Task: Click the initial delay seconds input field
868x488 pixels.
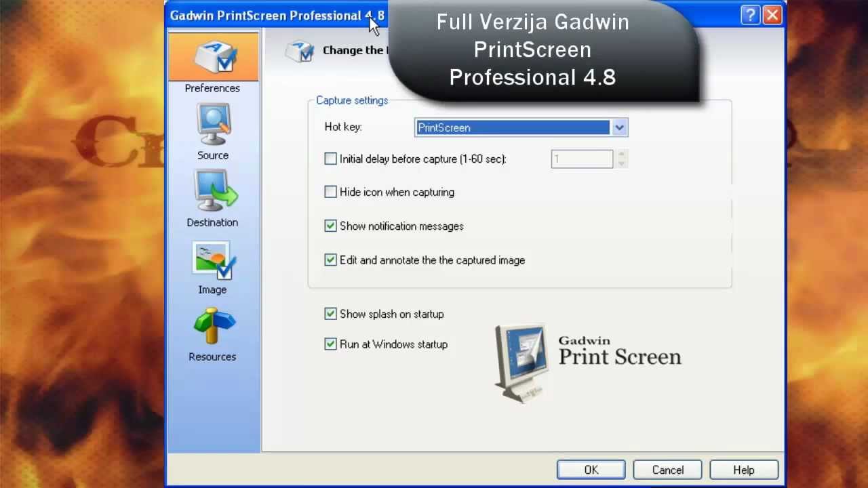Action: point(582,159)
